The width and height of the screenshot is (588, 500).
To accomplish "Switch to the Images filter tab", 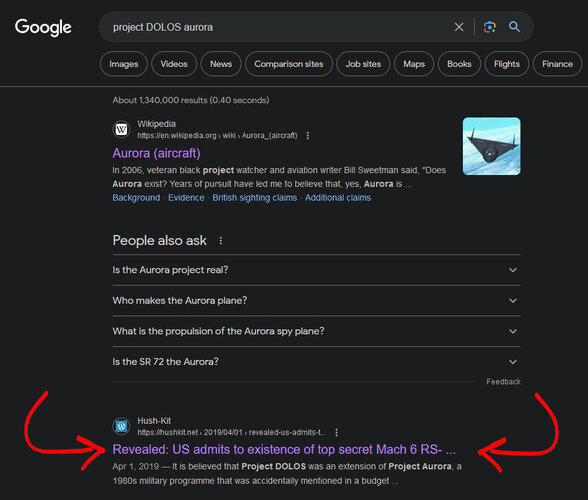I will point(124,64).
